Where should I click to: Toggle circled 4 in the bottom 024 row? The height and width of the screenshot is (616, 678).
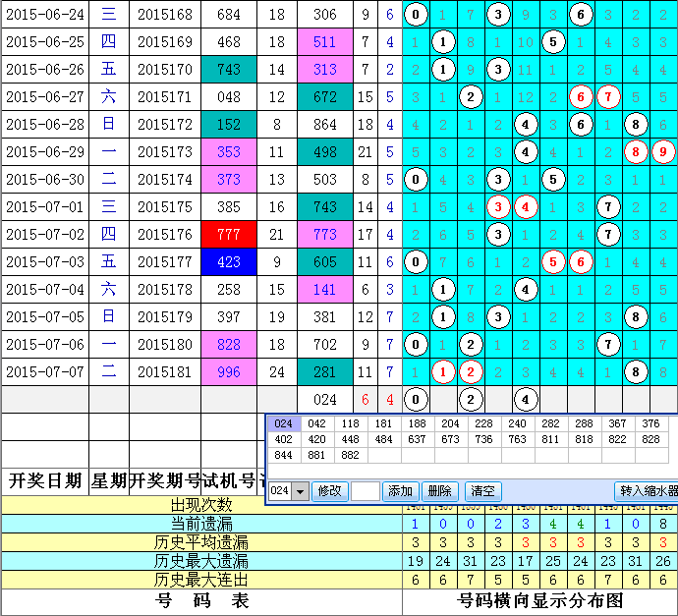click(x=527, y=400)
